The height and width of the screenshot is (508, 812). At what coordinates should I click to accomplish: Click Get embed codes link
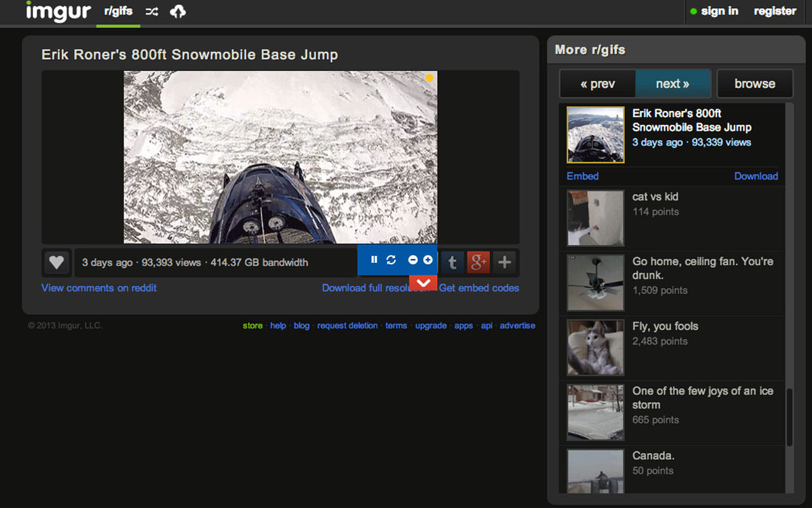click(479, 288)
